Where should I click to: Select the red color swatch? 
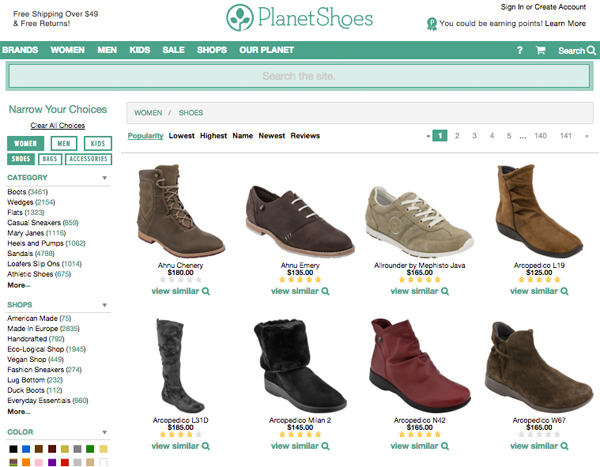point(65,462)
